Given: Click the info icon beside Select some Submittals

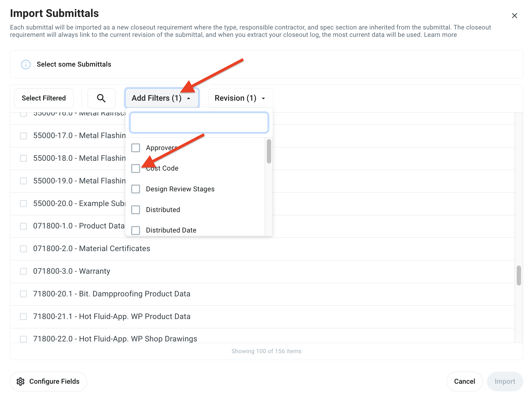Looking at the screenshot, I should (x=26, y=64).
